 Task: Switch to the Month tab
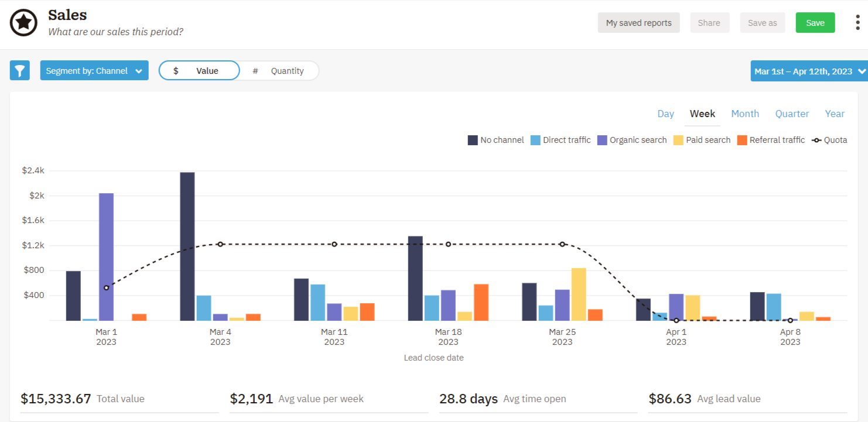coord(745,114)
